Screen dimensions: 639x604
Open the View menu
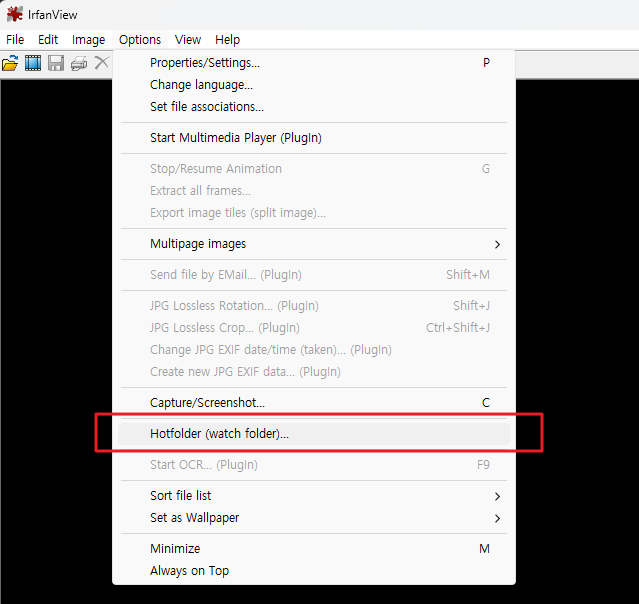pyautogui.click(x=188, y=40)
